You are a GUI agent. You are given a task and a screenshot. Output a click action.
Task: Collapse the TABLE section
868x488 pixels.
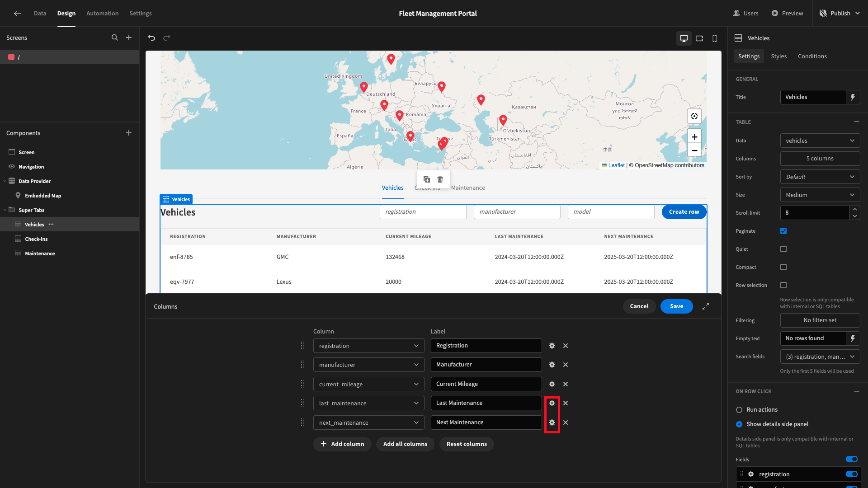(857, 122)
